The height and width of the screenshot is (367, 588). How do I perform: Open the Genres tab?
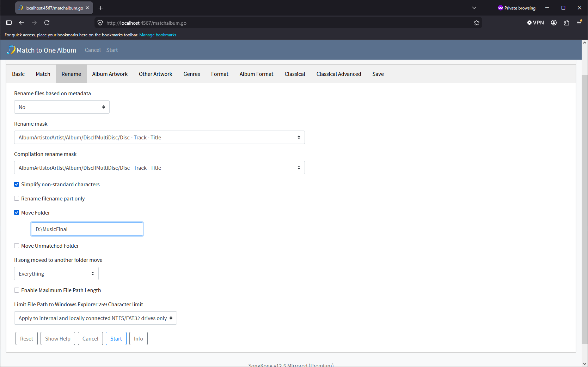point(192,74)
